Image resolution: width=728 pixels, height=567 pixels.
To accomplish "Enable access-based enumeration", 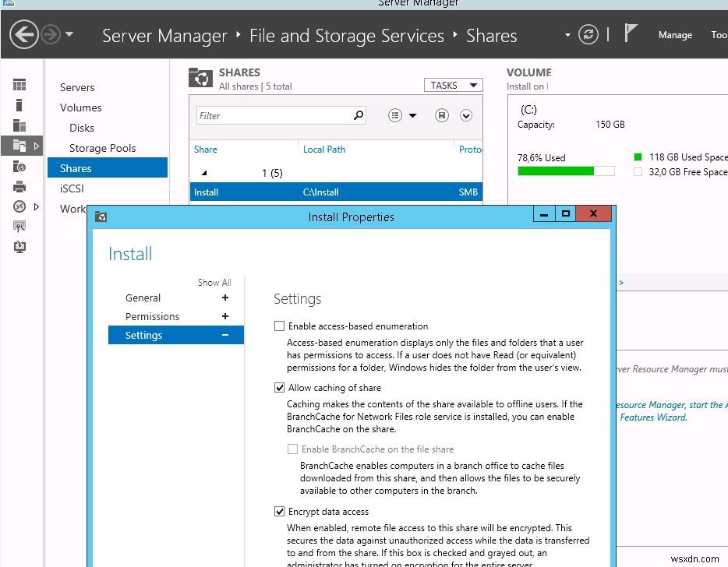I will (279, 326).
